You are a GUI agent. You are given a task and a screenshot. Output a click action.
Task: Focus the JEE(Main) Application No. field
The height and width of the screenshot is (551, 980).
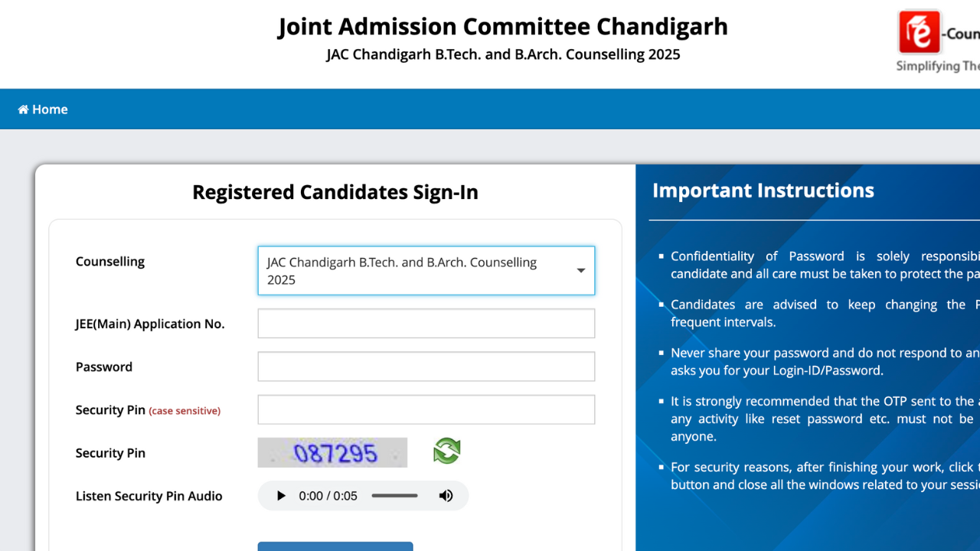[426, 324]
